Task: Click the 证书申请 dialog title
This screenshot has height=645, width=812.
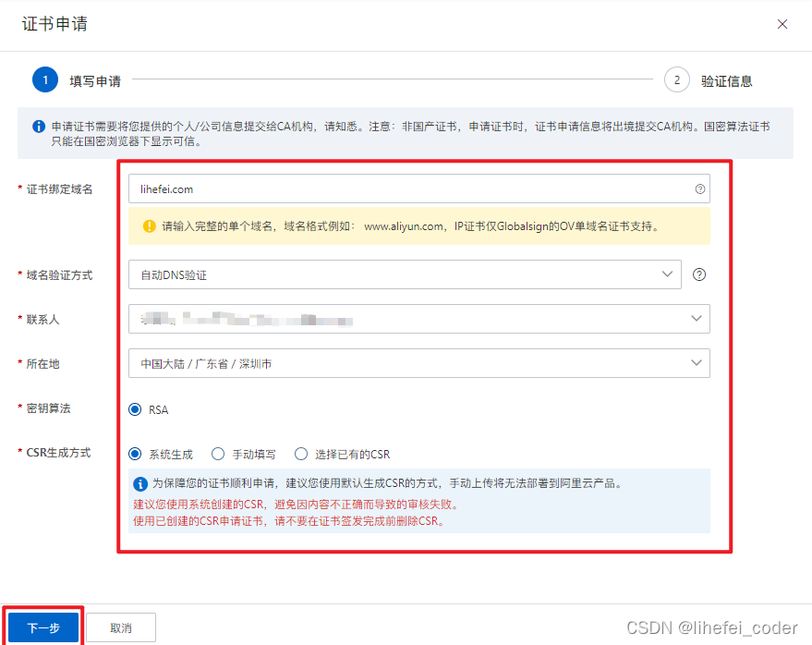Action: pyautogui.click(x=55, y=24)
